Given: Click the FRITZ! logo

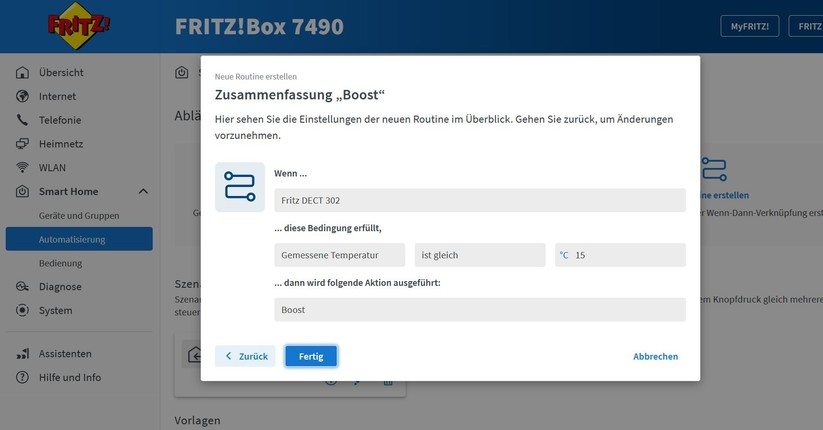Looking at the screenshot, I should (78, 25).
